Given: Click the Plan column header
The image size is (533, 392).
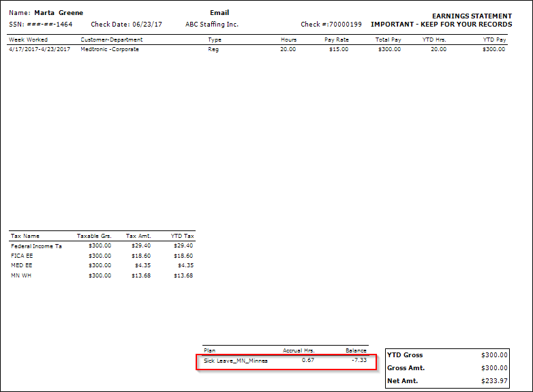Looking at the screenshot, I should click(x=209, y=350).
